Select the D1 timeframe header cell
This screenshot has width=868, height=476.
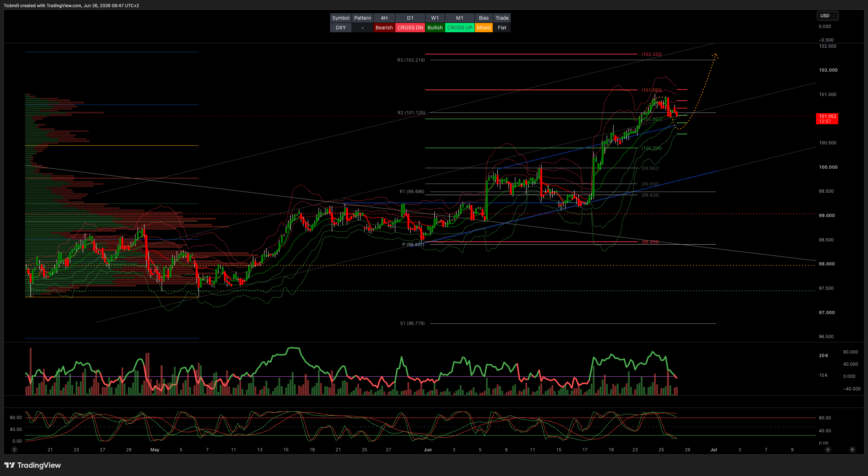[x=410, y=18]
